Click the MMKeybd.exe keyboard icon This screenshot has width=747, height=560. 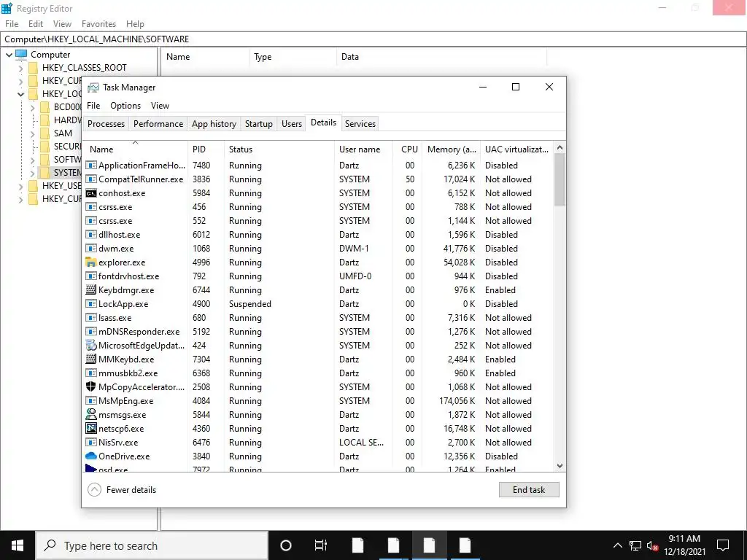coord(91,359)
